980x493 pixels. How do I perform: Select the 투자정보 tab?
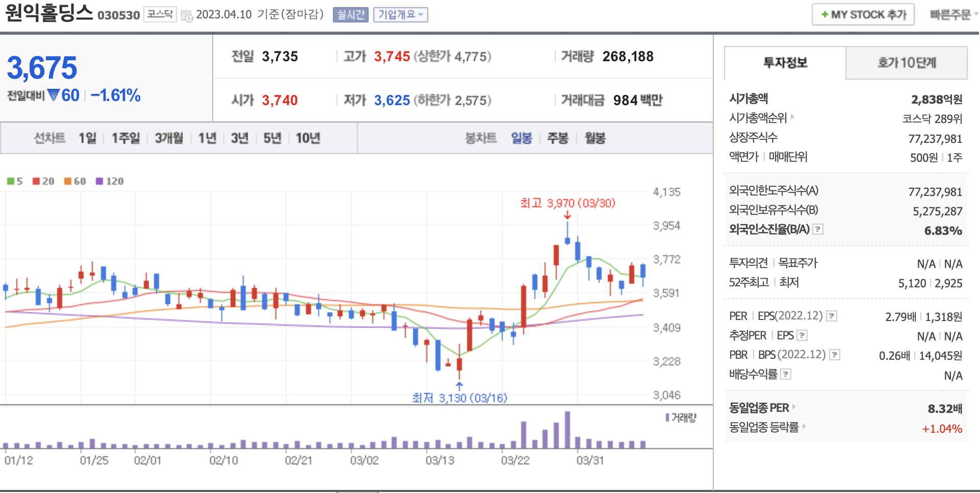point(785,63)
